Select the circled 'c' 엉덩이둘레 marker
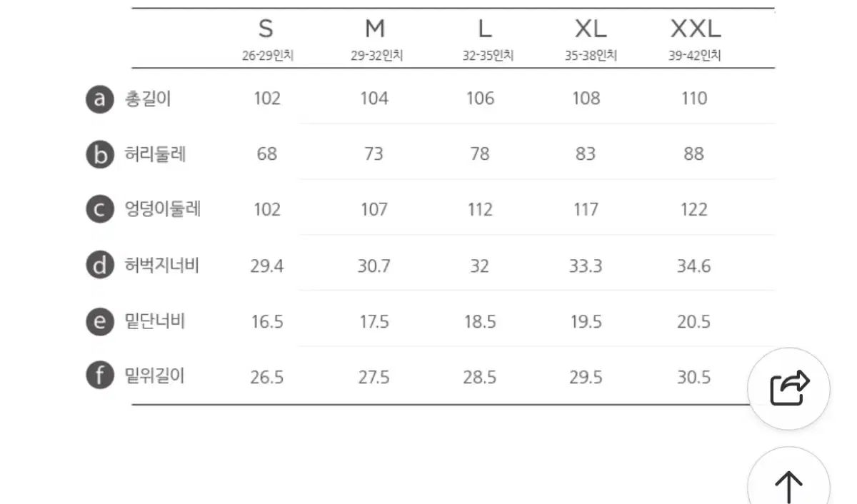This screenshot has width=857, height=504. pos(100,210)
